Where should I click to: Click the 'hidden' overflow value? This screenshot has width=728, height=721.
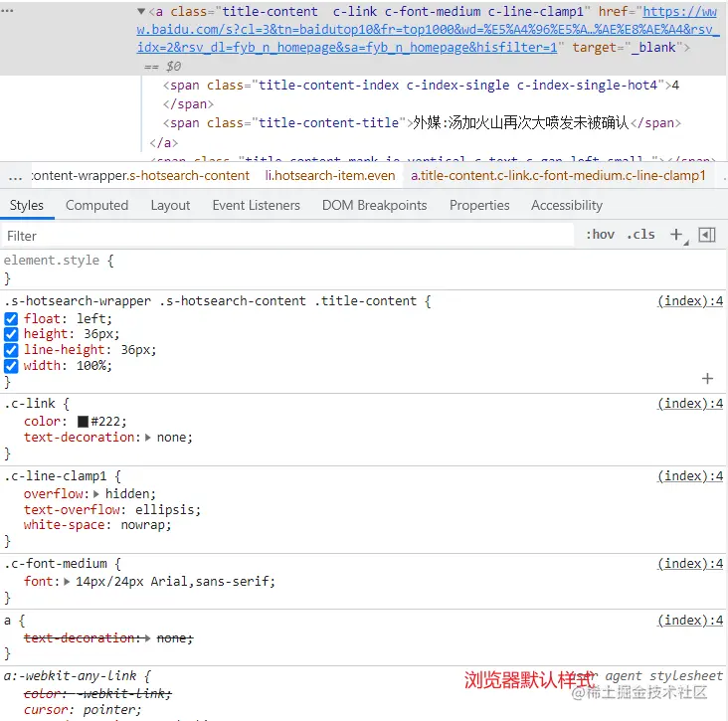127,494
